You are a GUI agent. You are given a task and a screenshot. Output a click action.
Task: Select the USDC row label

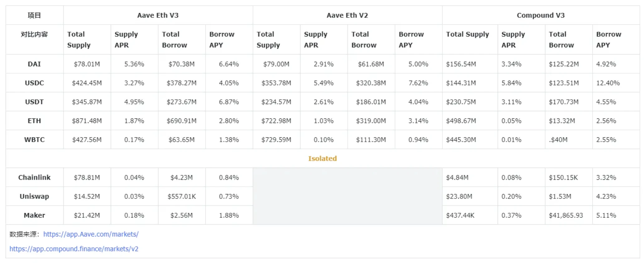pyautogui.click(x=34, y=83)
